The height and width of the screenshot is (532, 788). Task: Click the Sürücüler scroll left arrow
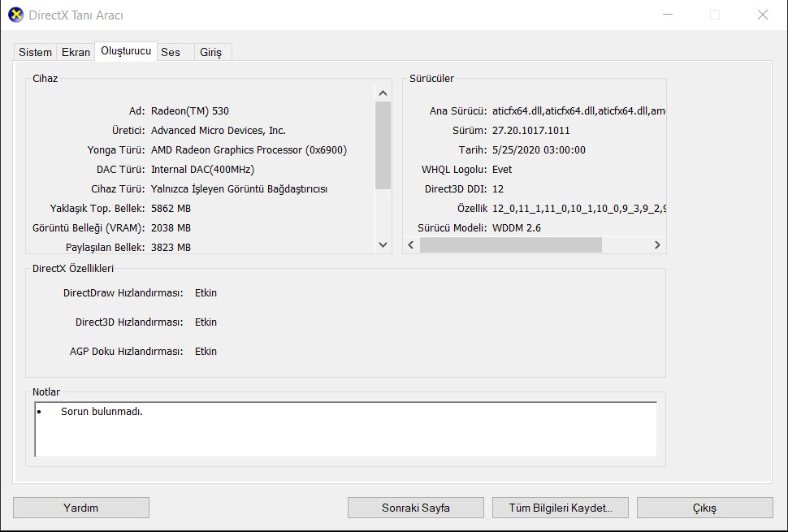point(411,244)
